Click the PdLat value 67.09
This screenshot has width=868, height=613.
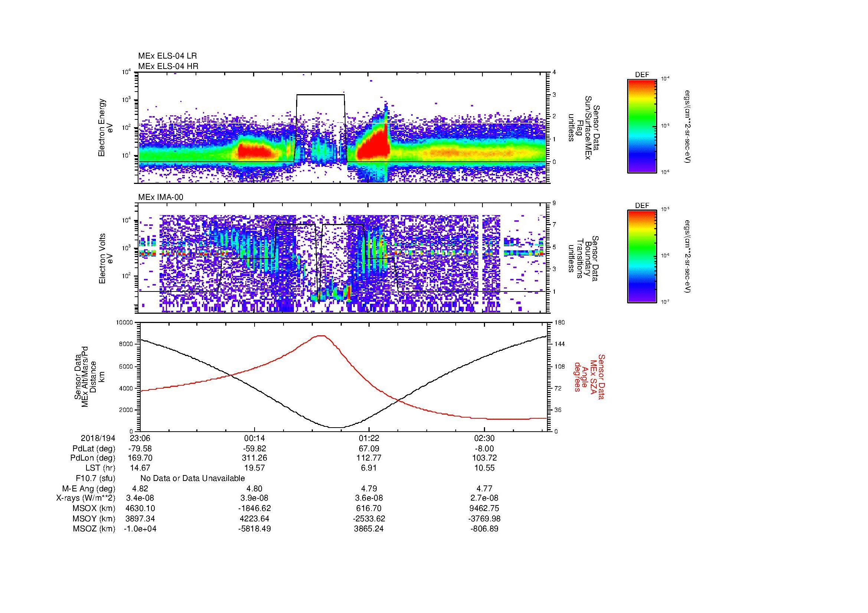(369, 449)
